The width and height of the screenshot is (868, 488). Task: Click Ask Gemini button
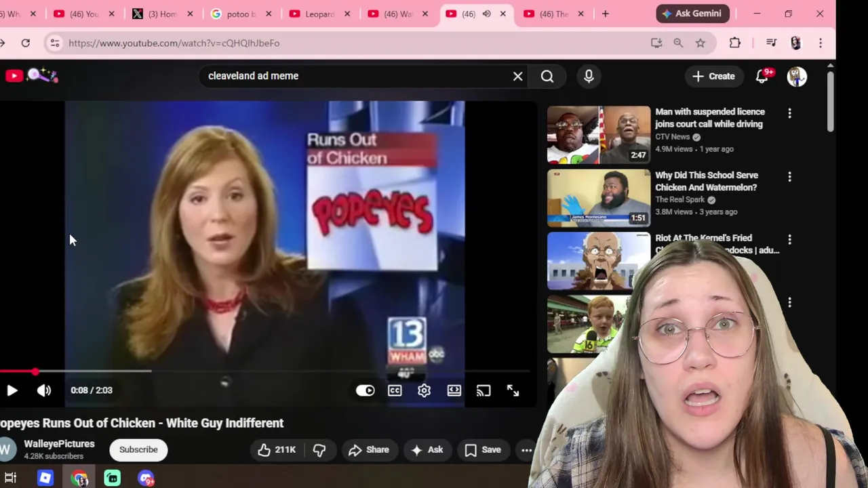(x=692, y=14)
